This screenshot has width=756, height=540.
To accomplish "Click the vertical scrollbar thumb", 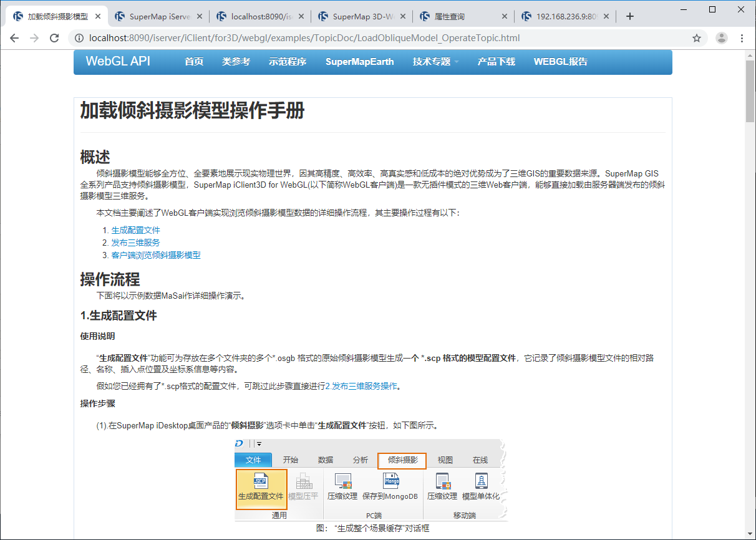I will (750, 91).
